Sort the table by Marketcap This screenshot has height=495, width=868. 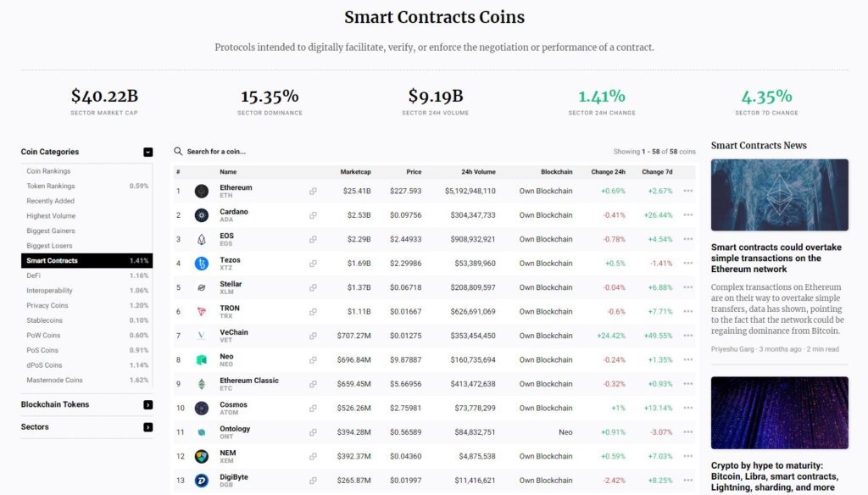pyautogui.click(x=356, y=171)
